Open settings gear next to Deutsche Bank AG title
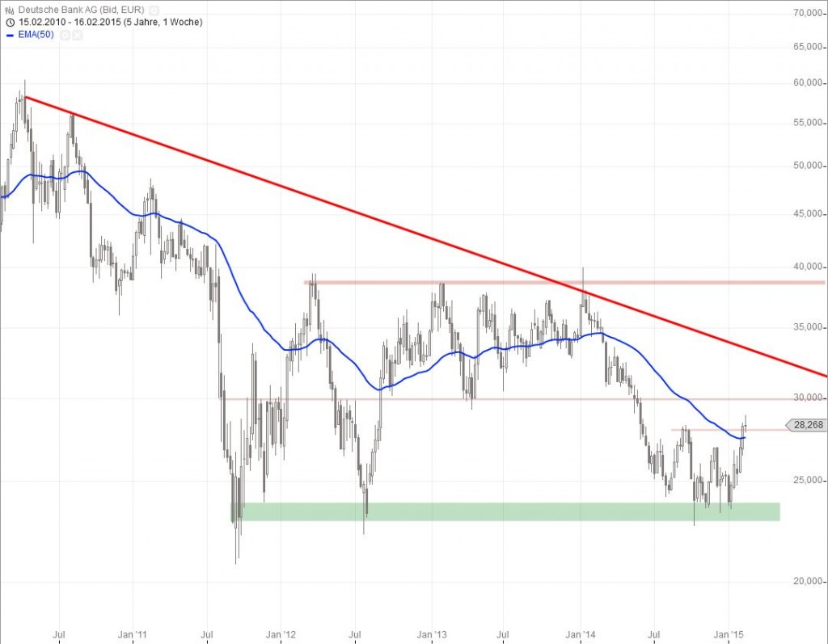 (x=154, y=9)
